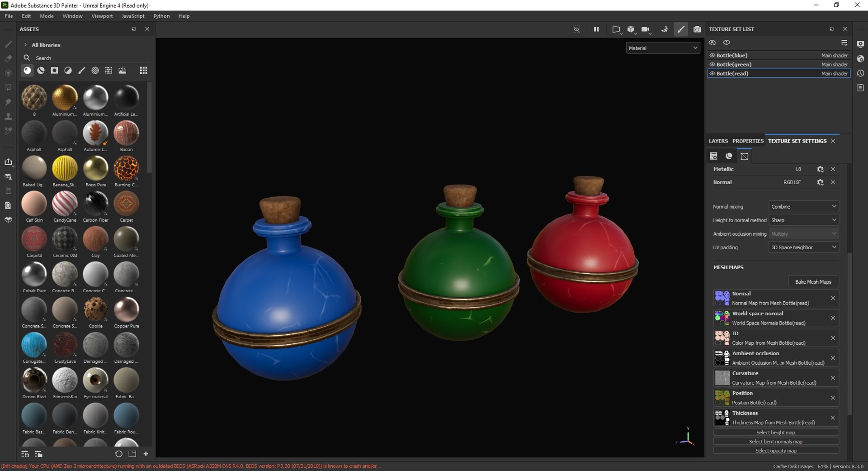868x471 pixels.
Task: Select the Paint brush tool in left toolbar
Action: tap(8, 44)
